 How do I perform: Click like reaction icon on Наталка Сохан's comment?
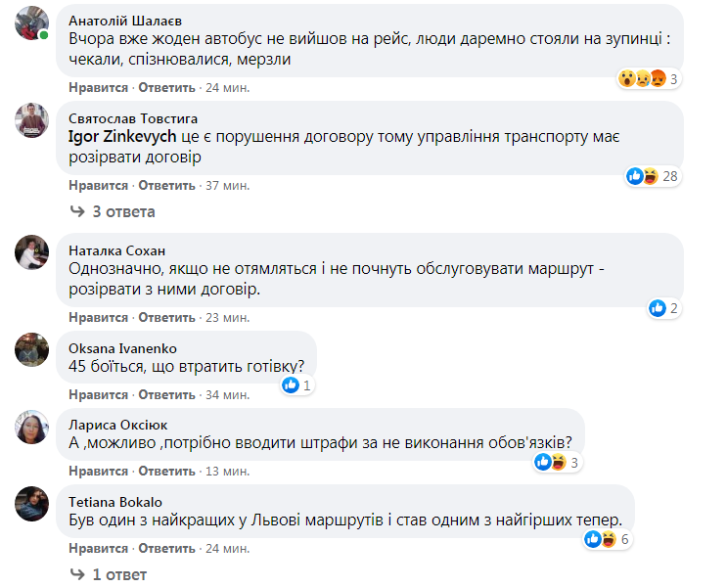pos(659,308)
